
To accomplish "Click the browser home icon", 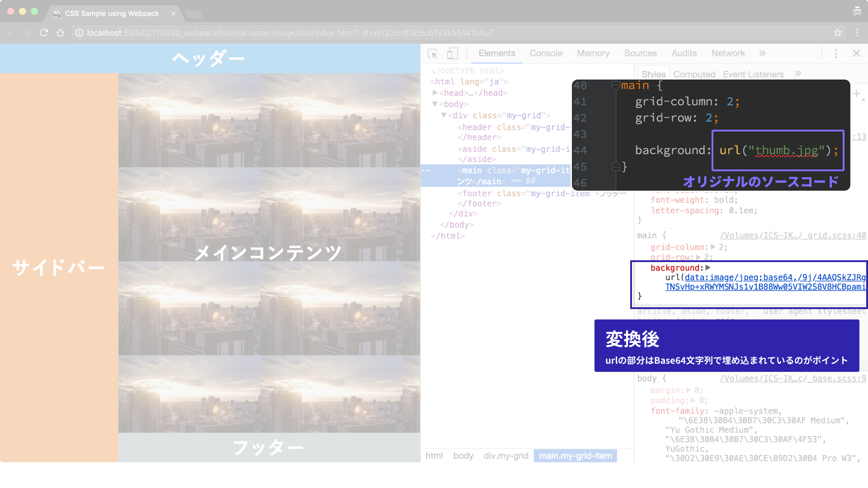I will (x=60, y=33).
